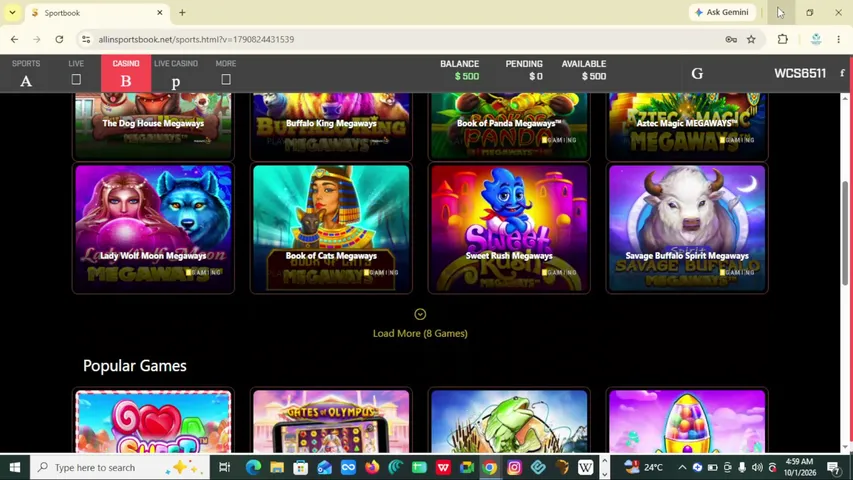The width and height of the screenshot is (853, 480).
Task: Click the volume speaker tray icon
Action: point(757,467)
